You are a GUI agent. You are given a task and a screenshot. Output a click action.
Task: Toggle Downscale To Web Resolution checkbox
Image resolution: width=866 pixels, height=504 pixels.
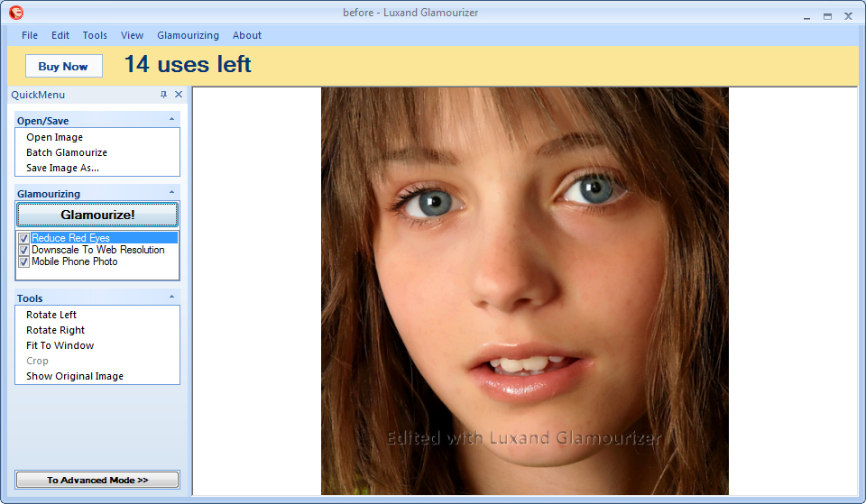[24, 250]
